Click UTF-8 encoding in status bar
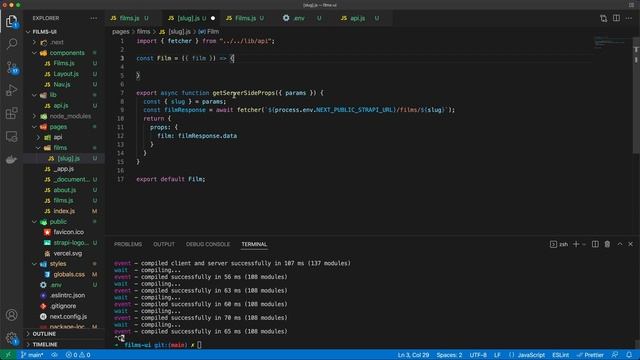640x360 pixels. tap(478, 355)
